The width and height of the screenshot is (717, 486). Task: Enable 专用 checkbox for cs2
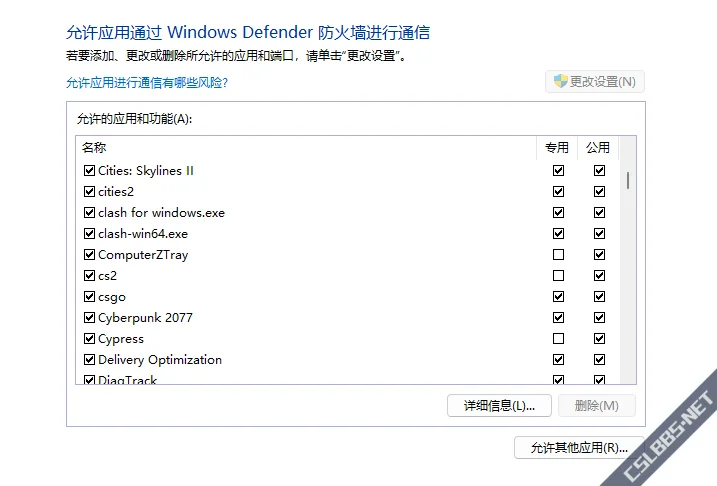coord(558,276)
